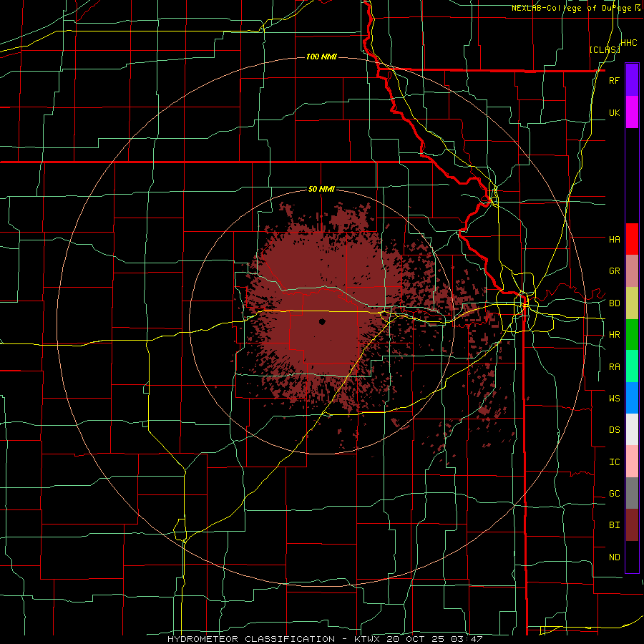Click the Hydrometeor Classification KTWX timestamp caption
Viewport: 644px width, 644px height.
point(325,639)
